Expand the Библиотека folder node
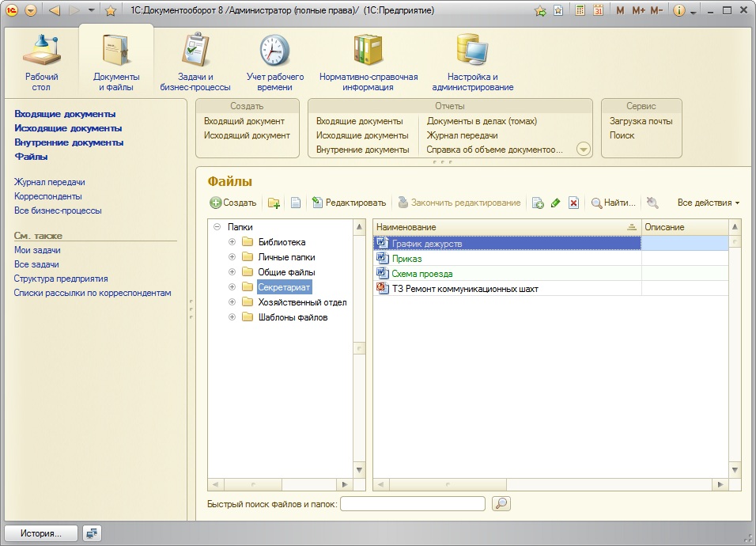756x546 pixels. tap(232, 242)
